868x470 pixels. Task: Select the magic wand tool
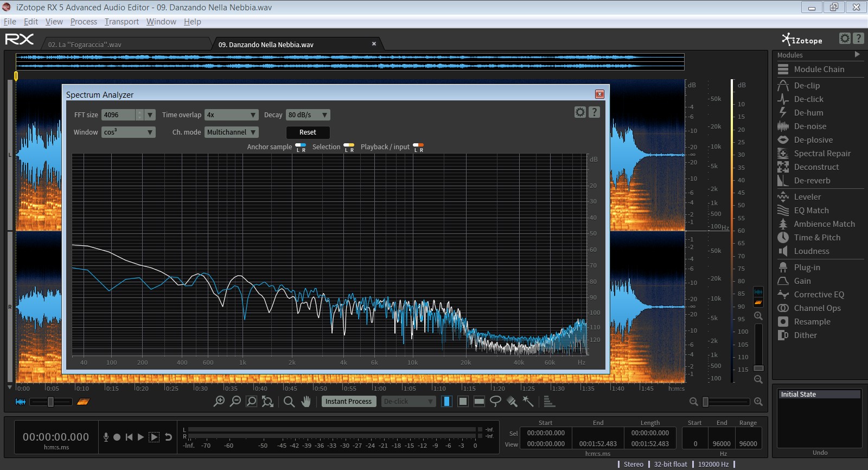[528, 402]
